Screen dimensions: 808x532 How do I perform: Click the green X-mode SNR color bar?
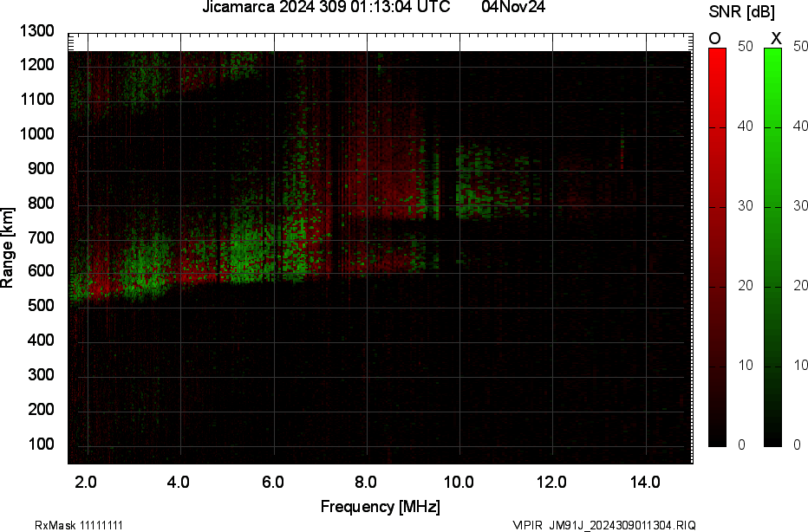[772, 247]
